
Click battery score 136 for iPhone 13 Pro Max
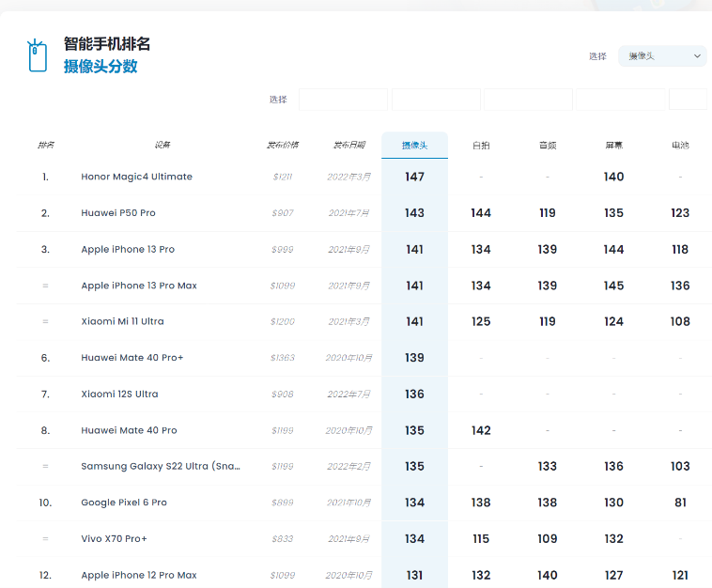pos(680,286)
